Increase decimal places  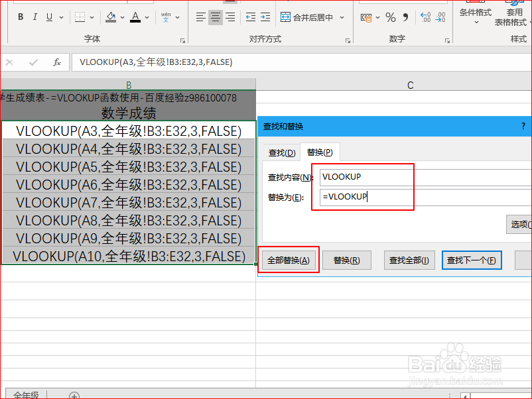(x=425, y=17)
